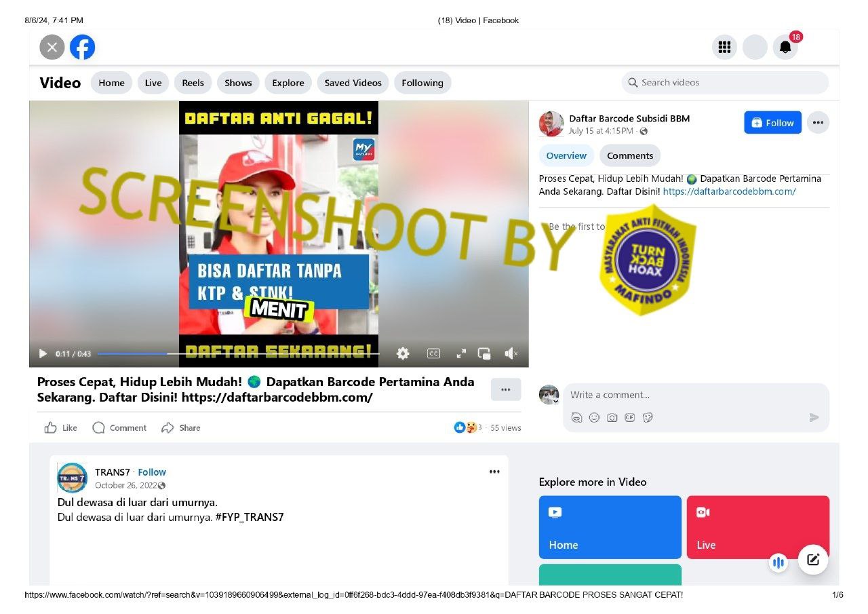Unmute the video volume

[x=511, y=353]
